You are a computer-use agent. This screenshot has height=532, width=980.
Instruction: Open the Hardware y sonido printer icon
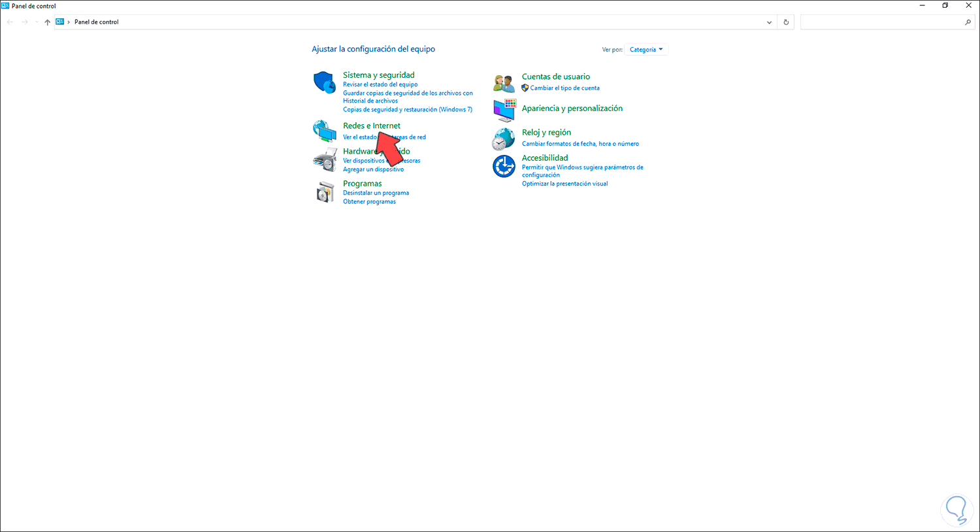(325, 160)
